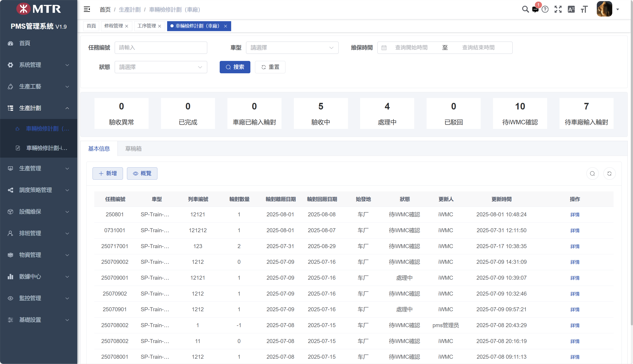
Task: Open the 車型 select dropdown
Action: pos(292,47)
